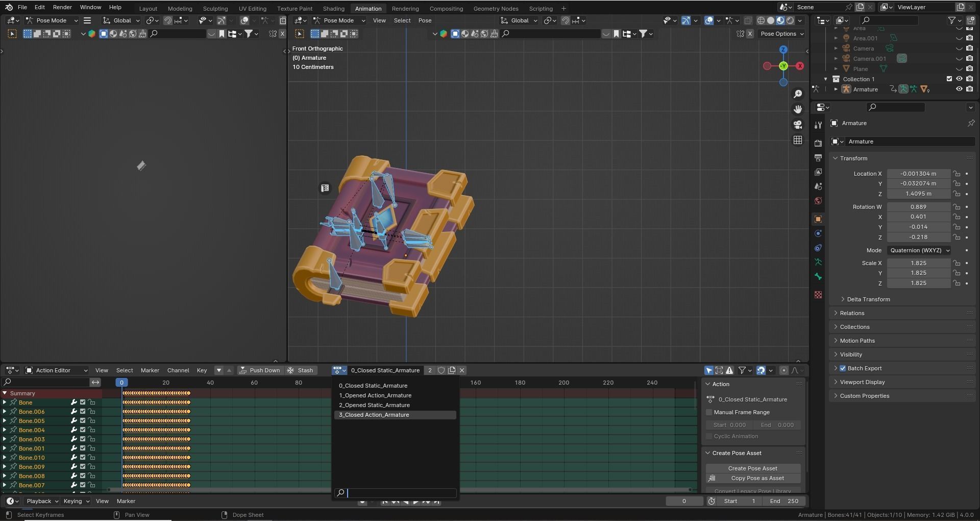Toggle Manual Frame Range checkbox
The height and width of the screenshot is (521, 980).
pyautogui.click(x=709, y=412)
